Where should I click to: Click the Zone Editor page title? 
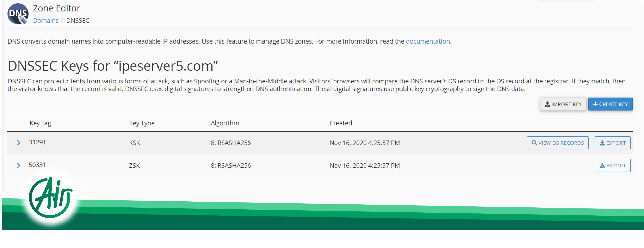[x=56, y=8]
